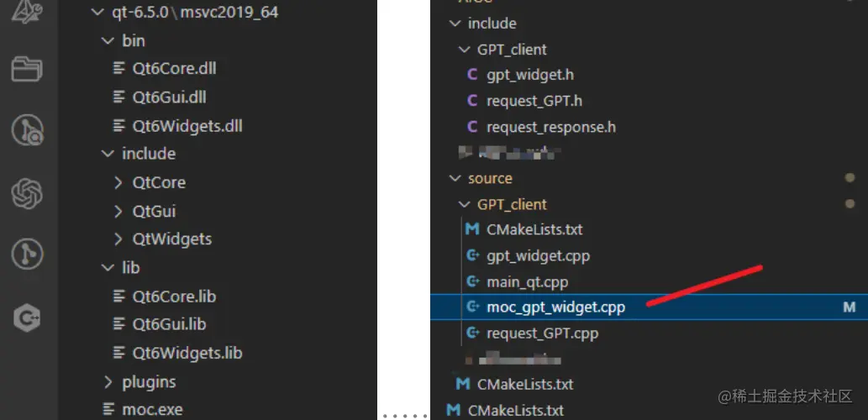Open the C++ hexagon icon in activity bar
This screenshot has width=868, height=420.
coord(27,318)
